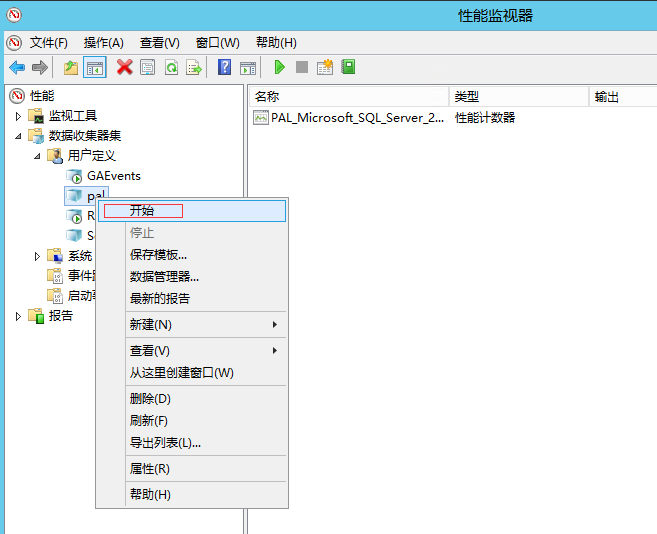Click the 输出 column header
The width and height of the screenshot is (657, 534).
623,97
